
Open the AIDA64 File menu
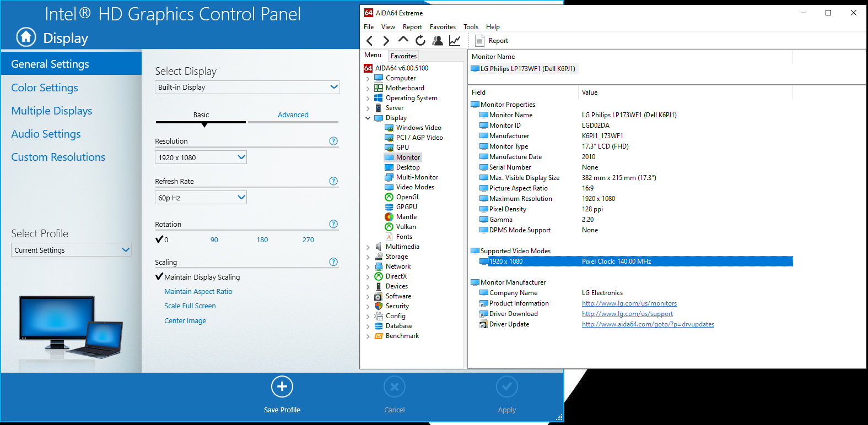pos(369,27)
